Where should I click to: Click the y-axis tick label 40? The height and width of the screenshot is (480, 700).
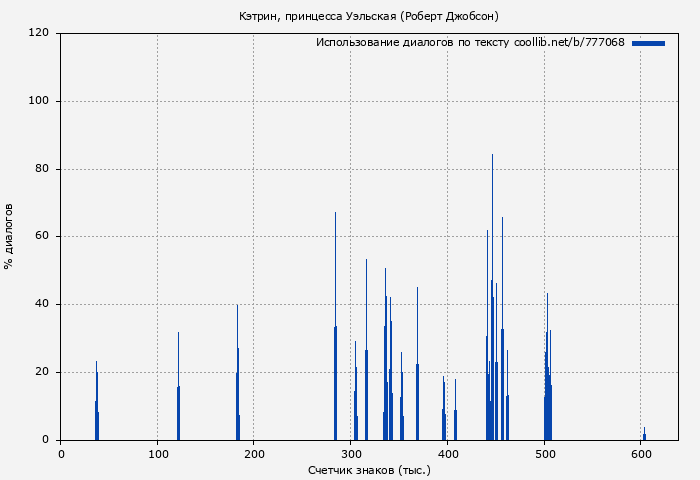click(42, 304)
